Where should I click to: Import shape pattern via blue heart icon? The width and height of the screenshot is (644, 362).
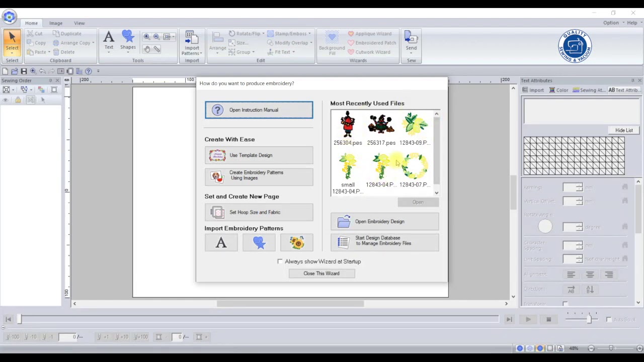(259, 243)
